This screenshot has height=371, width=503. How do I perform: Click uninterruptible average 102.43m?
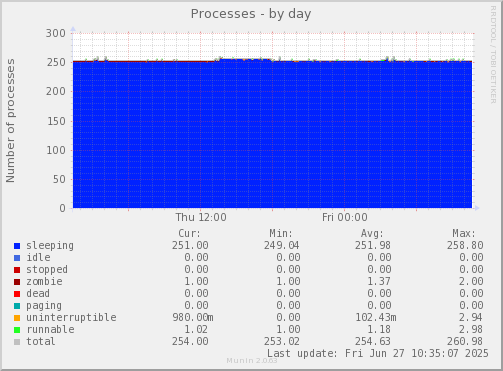coord(376,317)
